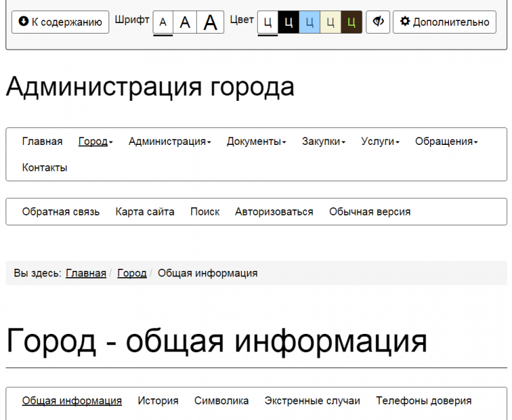
Task: Open the 'Карта сайта' link
Action: (x=145, y=211)
